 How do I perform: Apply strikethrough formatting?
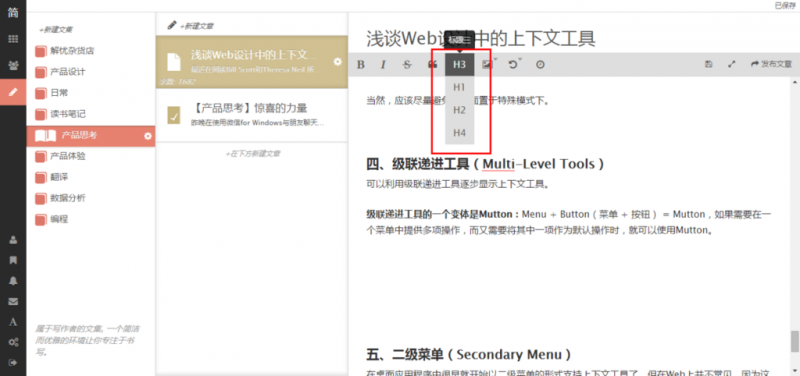(x=407, y=65)
